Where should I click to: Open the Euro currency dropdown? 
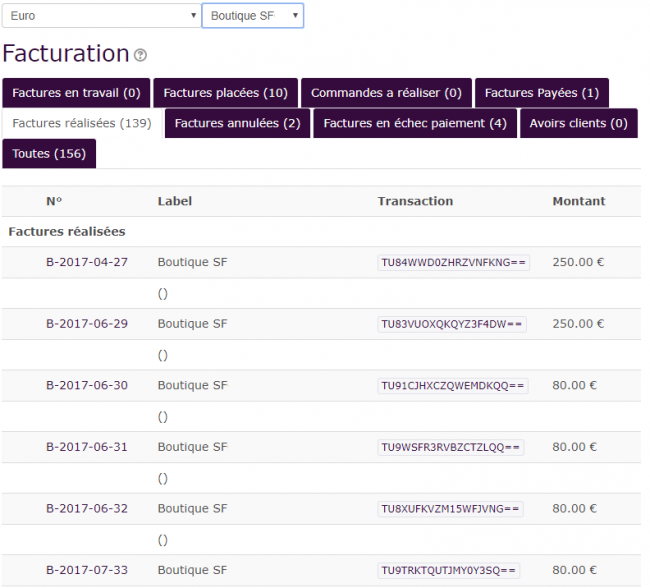[x=101, y=16]
